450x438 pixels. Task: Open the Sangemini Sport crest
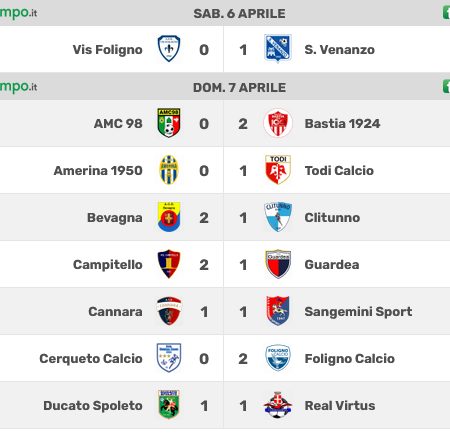[278, 311]
